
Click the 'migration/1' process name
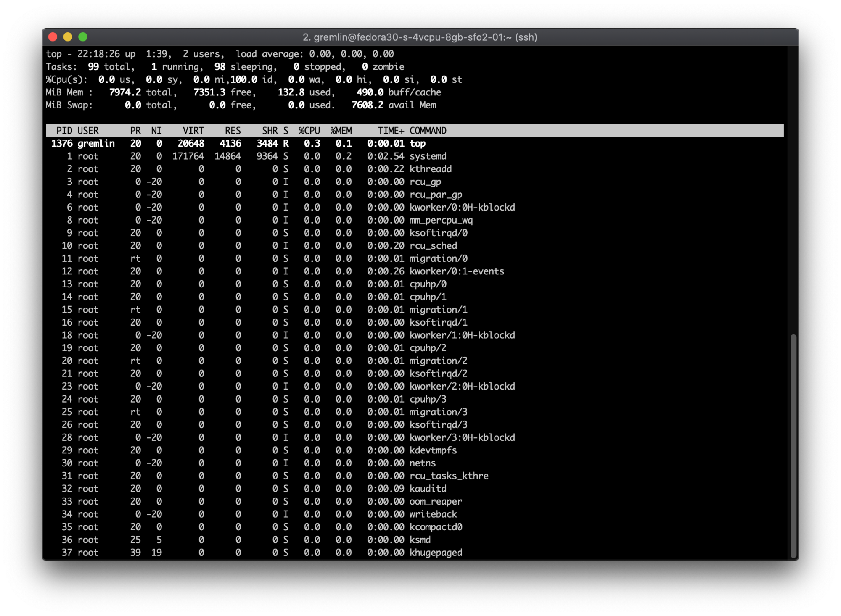[x=439, y=310]
